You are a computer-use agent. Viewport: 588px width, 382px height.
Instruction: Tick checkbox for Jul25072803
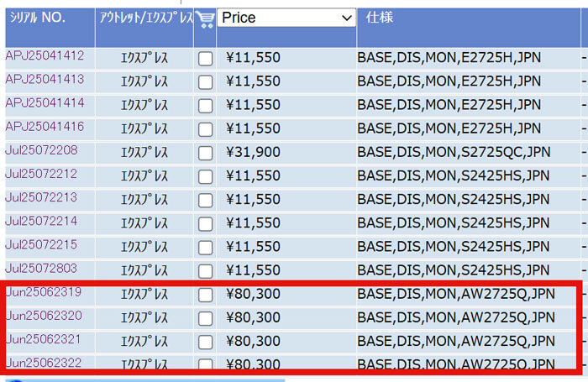[206, 271]
